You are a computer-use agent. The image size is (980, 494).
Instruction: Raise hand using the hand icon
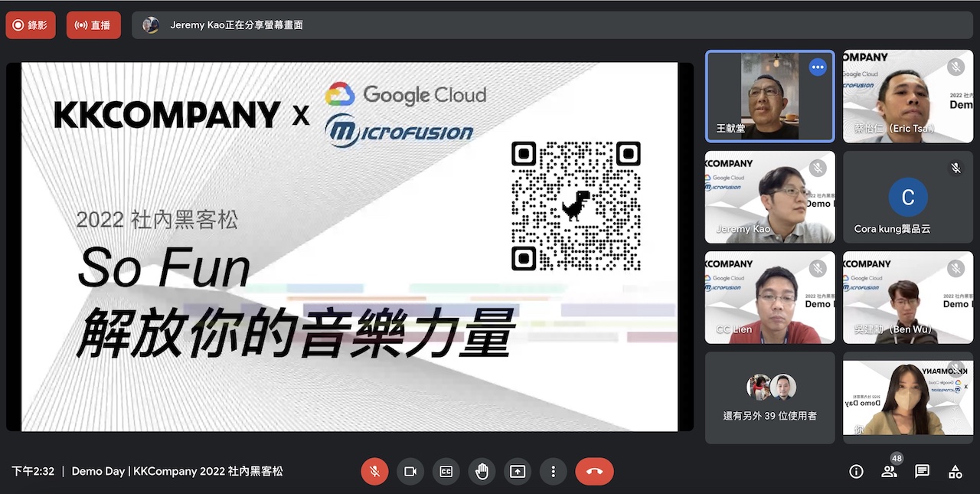click(x=482, y=472)
